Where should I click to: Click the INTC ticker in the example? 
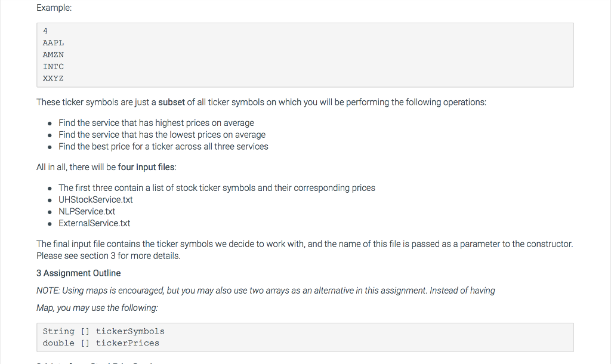coord(53,67)
